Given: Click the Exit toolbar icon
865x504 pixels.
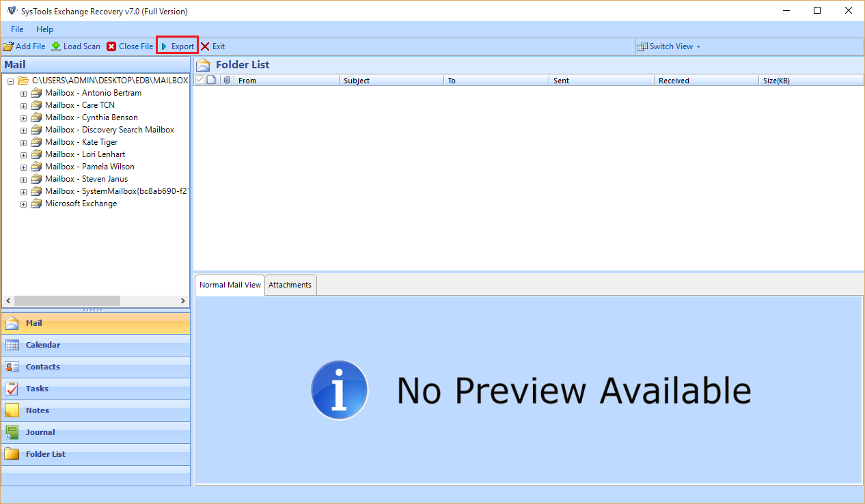Looking at the screenshot, I should tap(205, 46).
